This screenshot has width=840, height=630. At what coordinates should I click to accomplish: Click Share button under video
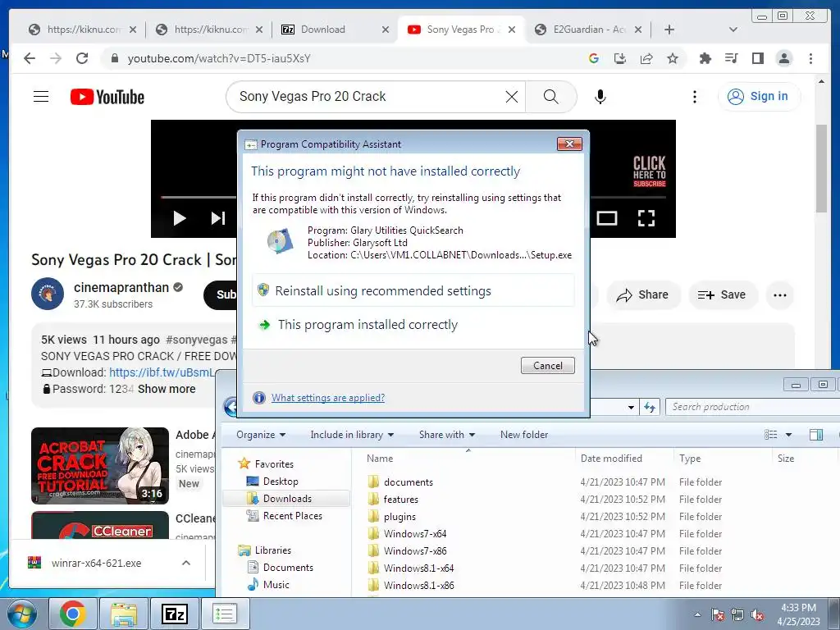tap(643, 295)
